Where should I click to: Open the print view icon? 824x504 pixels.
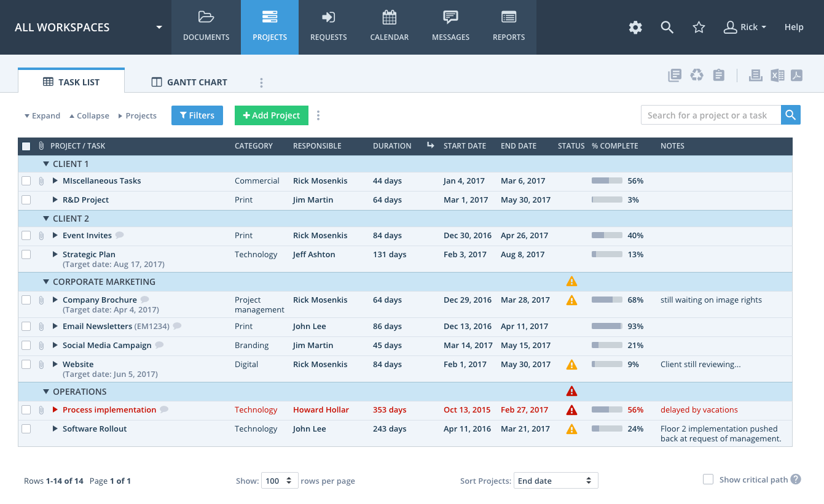pyautogui.click(x=755, y=75)
